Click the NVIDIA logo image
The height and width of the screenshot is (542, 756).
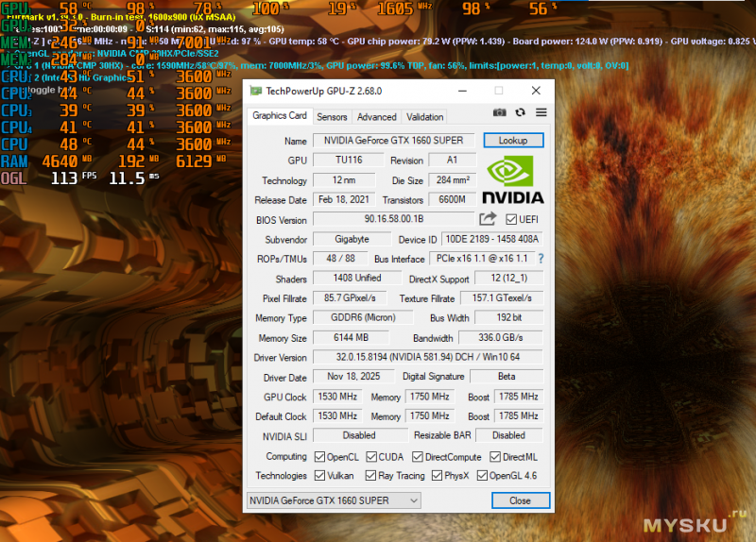[x=513, y=179]
